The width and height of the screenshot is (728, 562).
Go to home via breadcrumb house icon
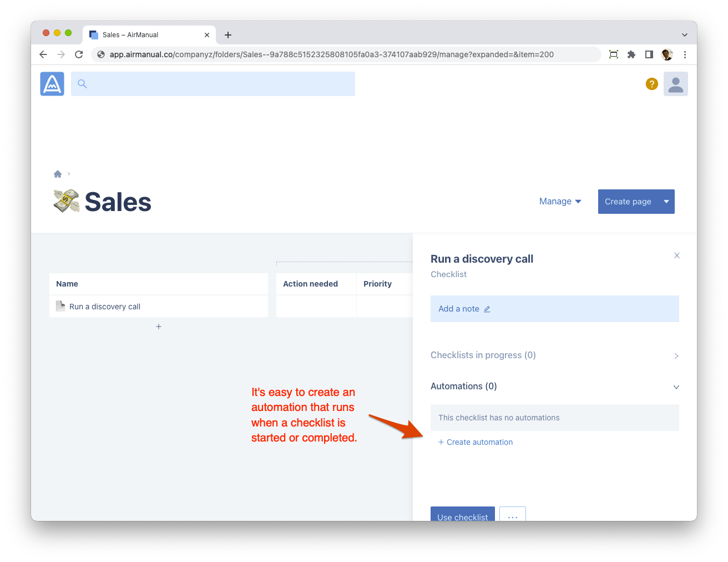point(58,174)
